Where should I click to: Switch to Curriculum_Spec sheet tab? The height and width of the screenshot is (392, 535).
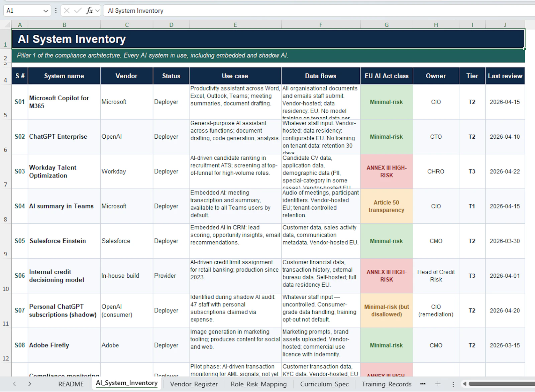(324, 384)
